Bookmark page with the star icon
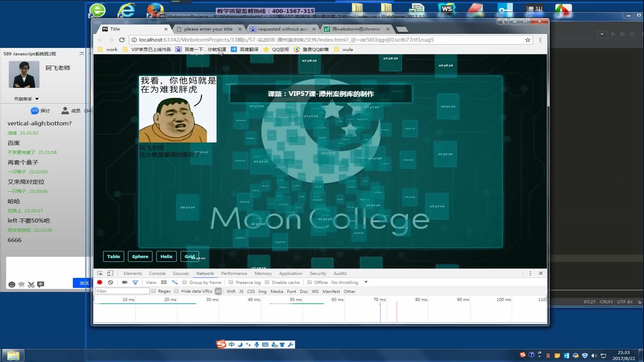Image resolution: width=644 pixels, height=362 pixels. click(528, 40)
